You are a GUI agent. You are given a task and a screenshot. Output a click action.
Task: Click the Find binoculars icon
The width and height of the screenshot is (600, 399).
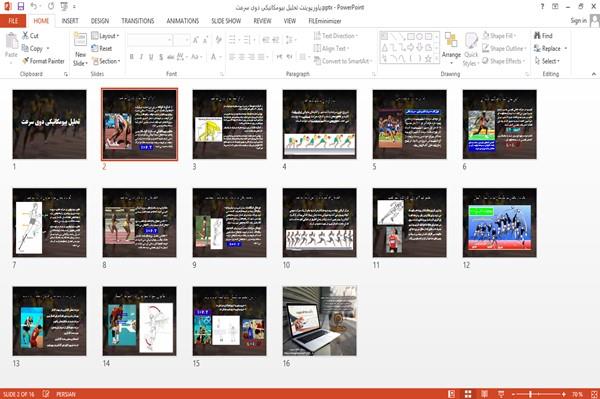(537, 36)
